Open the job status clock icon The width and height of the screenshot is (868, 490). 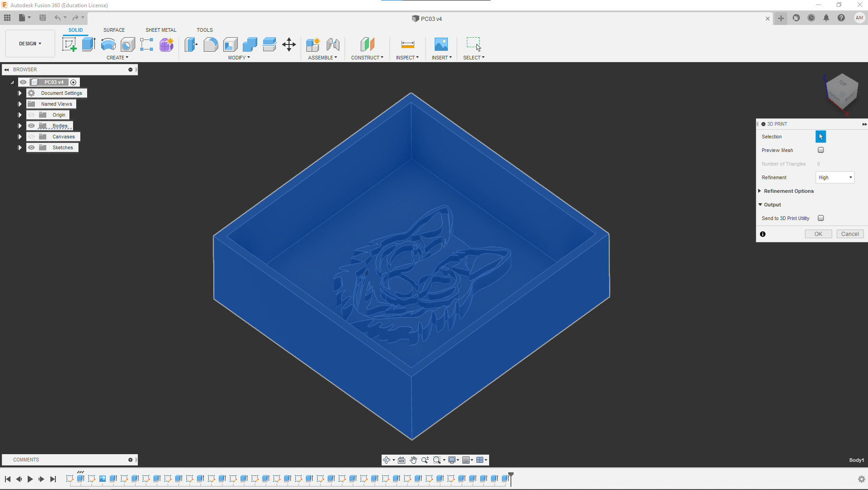coord(811,18)
